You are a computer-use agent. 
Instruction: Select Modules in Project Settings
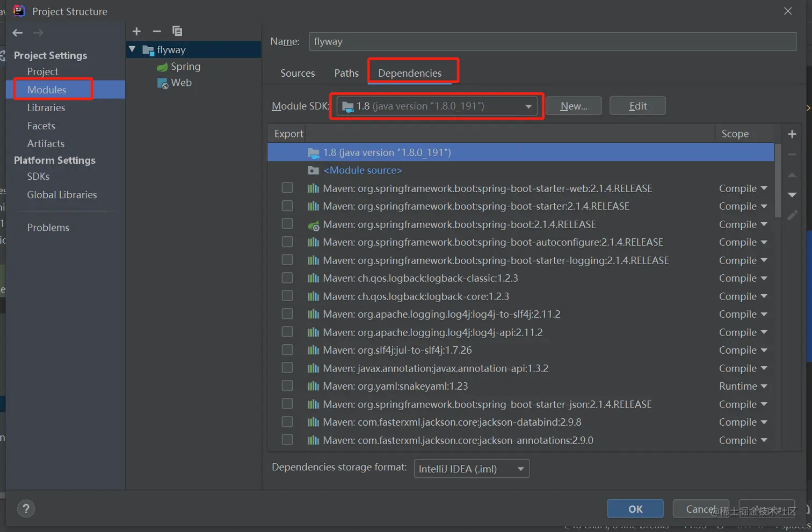tap(47, 90)
